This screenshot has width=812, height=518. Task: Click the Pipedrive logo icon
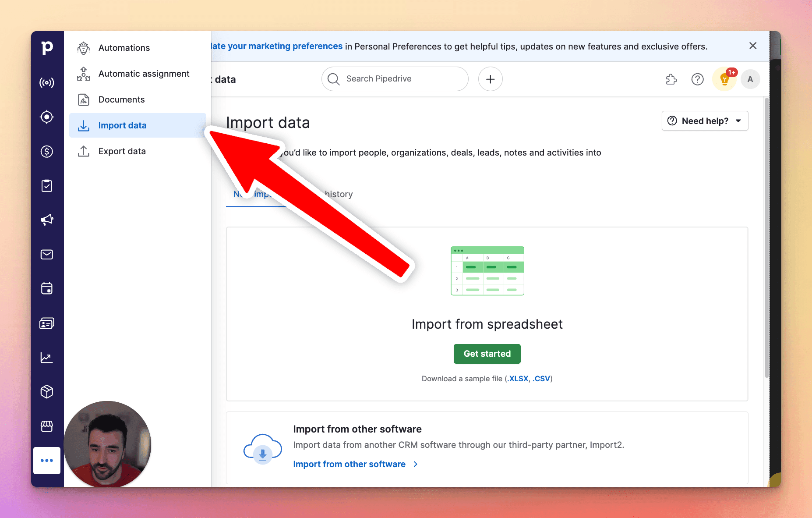tap(47, 48)
